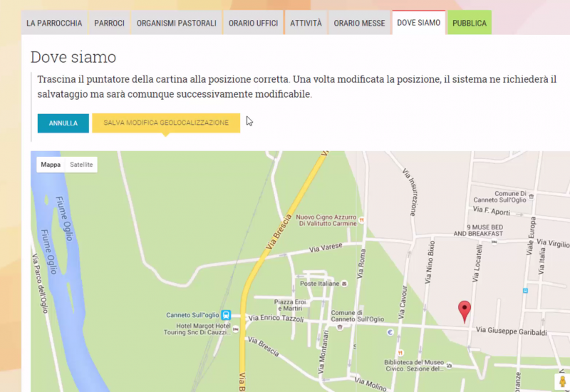Click the Nuovo Cigno Azzurro Di Valitutto Carmine label
The width and height of the screenshot is (570, 392).
coord(326,220)
